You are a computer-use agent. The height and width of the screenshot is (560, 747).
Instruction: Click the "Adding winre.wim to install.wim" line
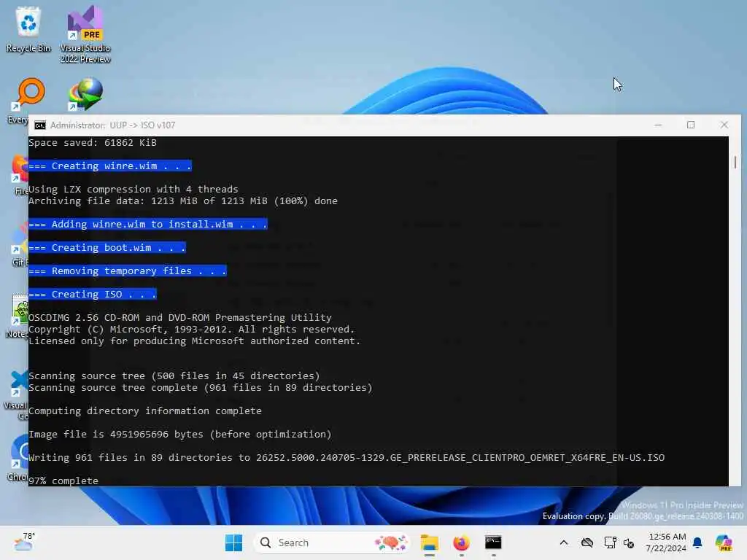[x=148, y=225]
